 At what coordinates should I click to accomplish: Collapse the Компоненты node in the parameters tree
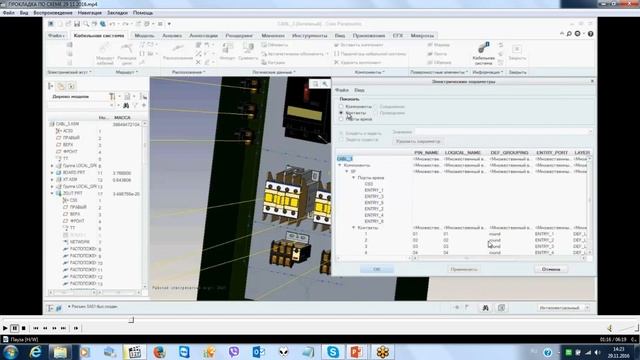pos(340,165)
